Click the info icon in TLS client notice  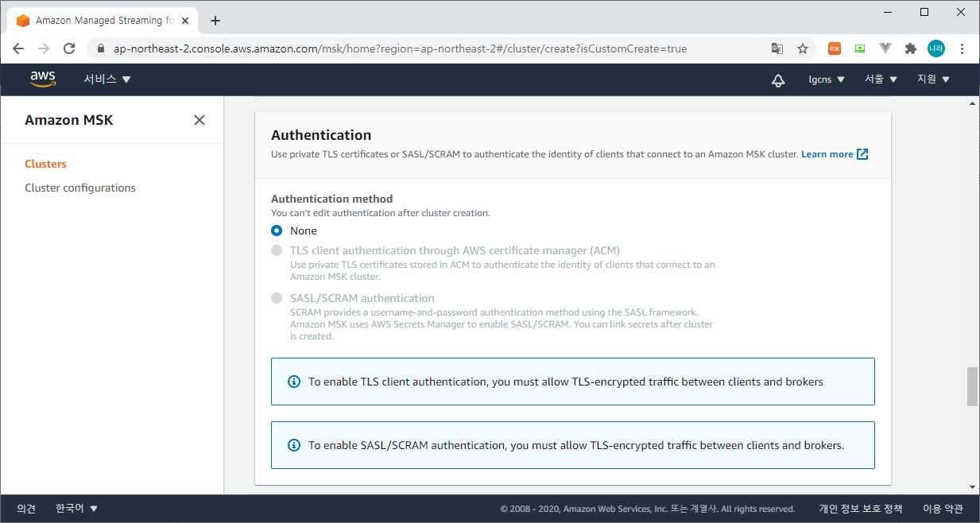(x=294, y=382)
